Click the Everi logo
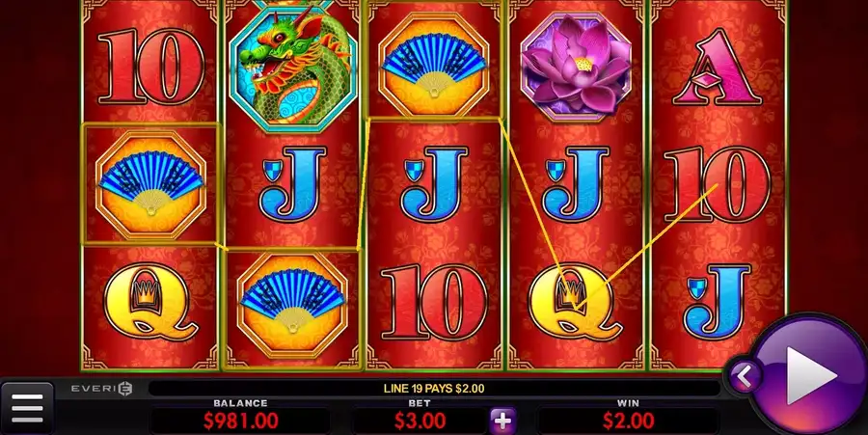This screenshot has width=868, height=435. tap(102, 389)
